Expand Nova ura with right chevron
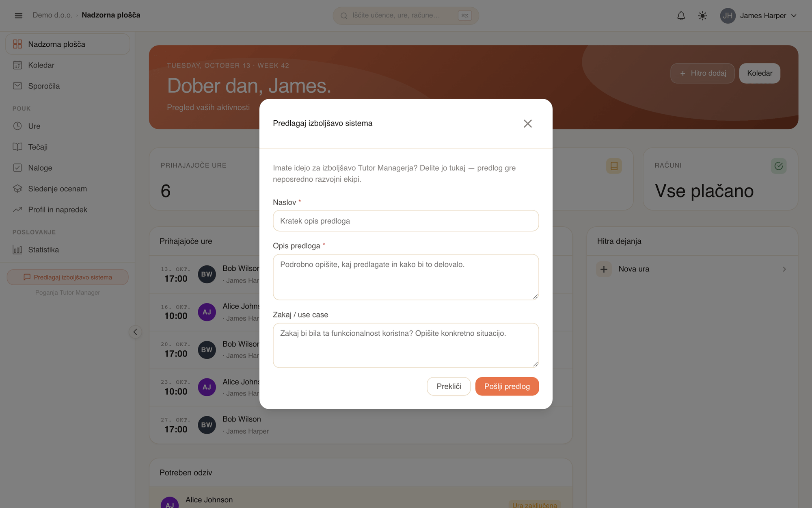Viewport: 812px width, 508px height. pos(784,269)
